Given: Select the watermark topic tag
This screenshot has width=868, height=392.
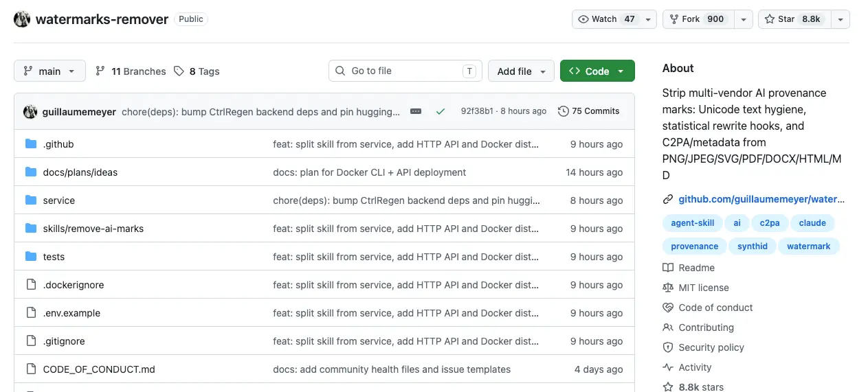Looking at the screenshot, I should point(809,246).
